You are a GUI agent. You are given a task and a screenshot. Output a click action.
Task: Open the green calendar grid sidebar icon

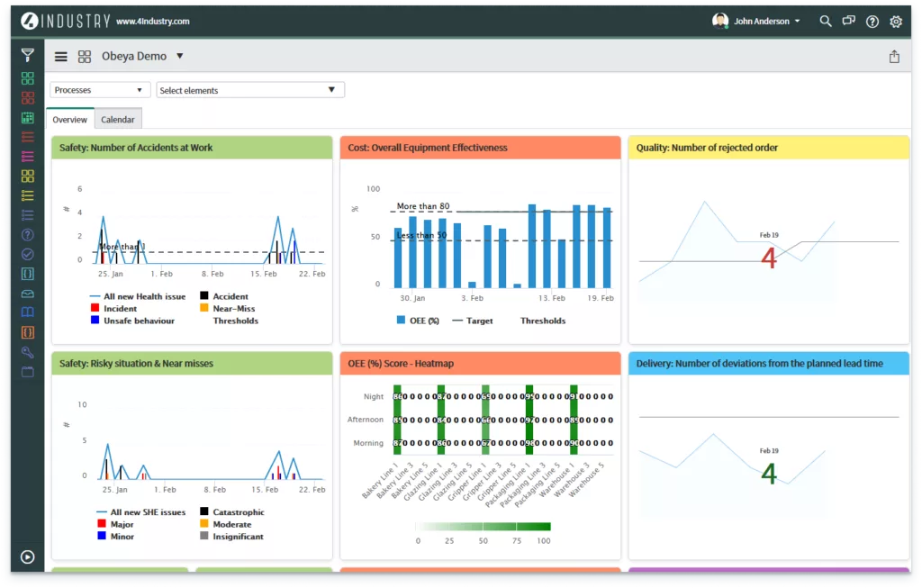click(x=28, y=118)
